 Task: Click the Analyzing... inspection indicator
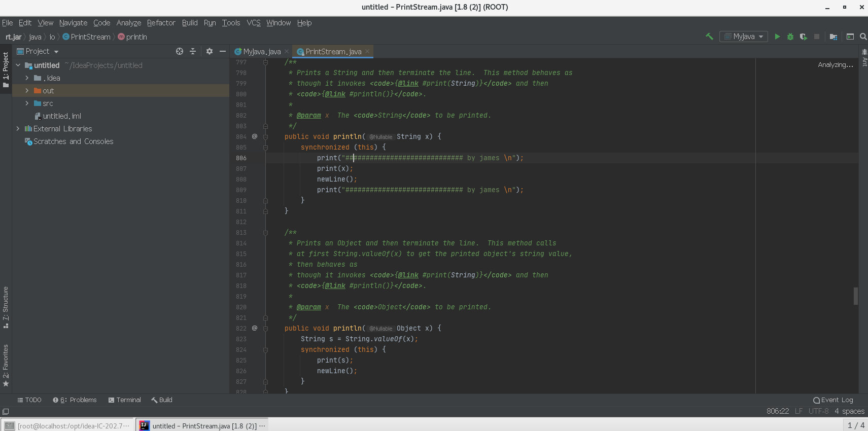(836, 65)
